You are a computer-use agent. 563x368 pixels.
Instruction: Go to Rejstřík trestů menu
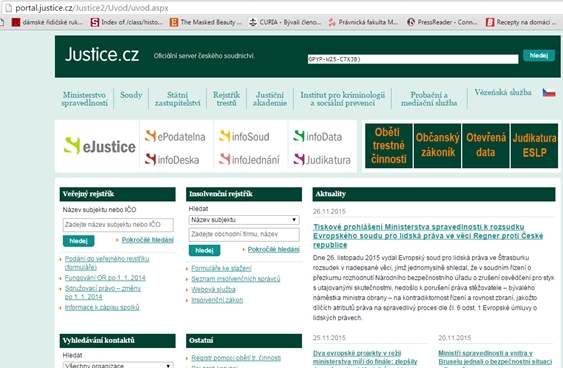pos(227,99)
